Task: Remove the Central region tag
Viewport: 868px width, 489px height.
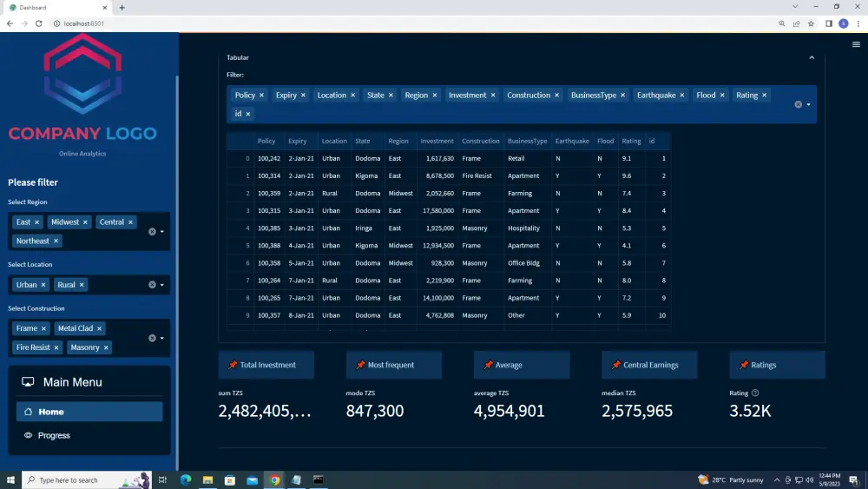Action: click(131, 222)
